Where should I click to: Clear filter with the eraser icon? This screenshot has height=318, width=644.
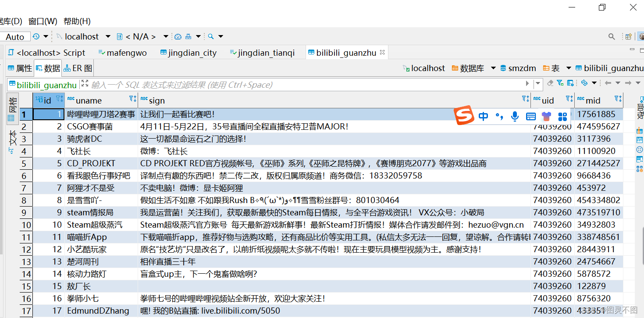tap(551, 83)
